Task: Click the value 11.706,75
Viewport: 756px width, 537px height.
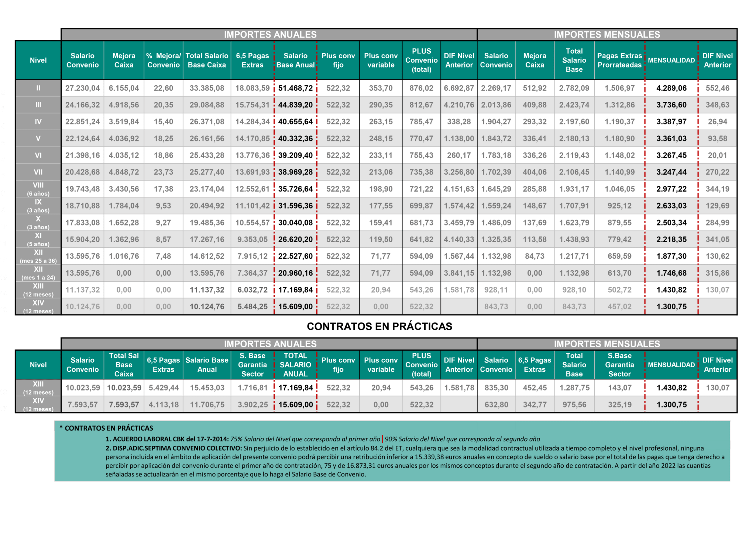Action: point(207,405)
